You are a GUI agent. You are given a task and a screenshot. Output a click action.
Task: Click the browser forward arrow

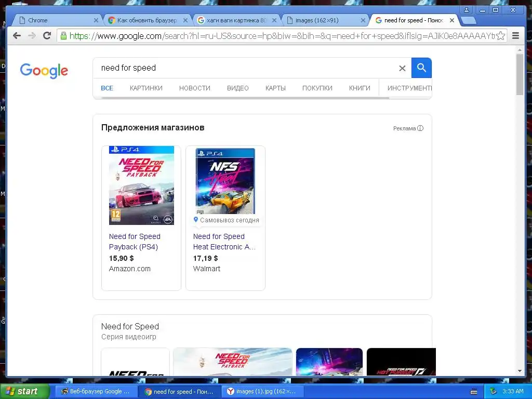click(x=32, y=36)
